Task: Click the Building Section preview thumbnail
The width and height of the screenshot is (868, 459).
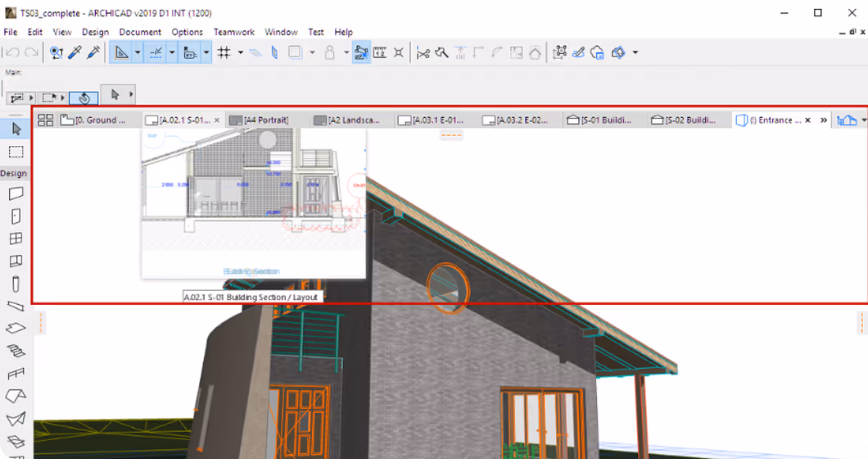Action: (254, 202)
